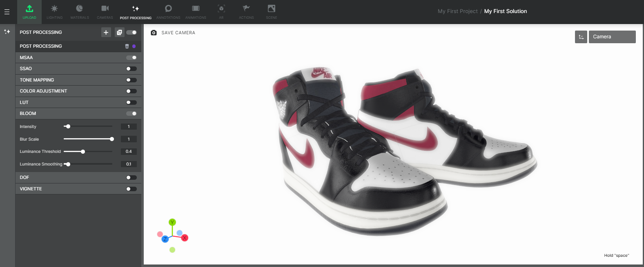Enable SSAO

click(131, 69)
